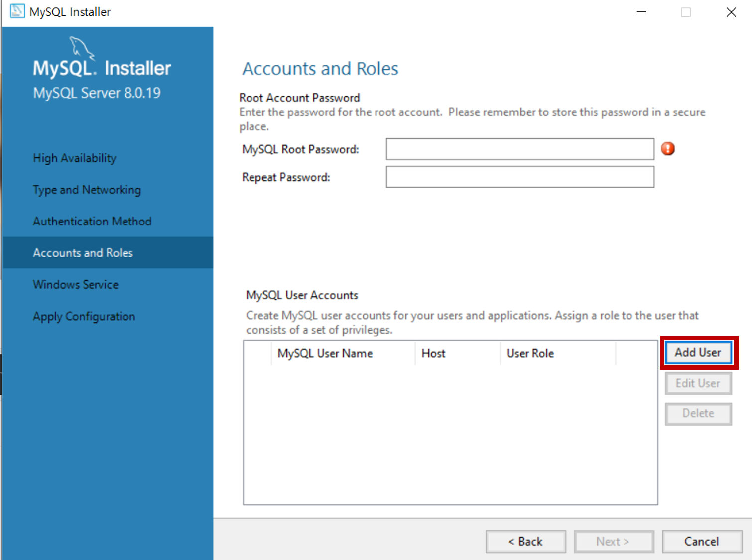This screenshot has height=560, width=752.
Task: Click the MySQL User Name column header
Action: pos(343,353)
